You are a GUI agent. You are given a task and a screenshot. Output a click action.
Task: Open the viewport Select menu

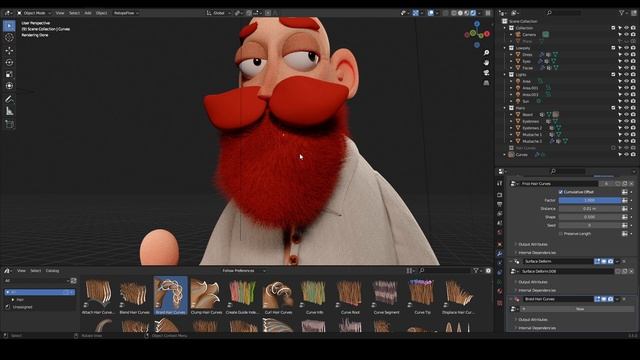click(74, 13)
